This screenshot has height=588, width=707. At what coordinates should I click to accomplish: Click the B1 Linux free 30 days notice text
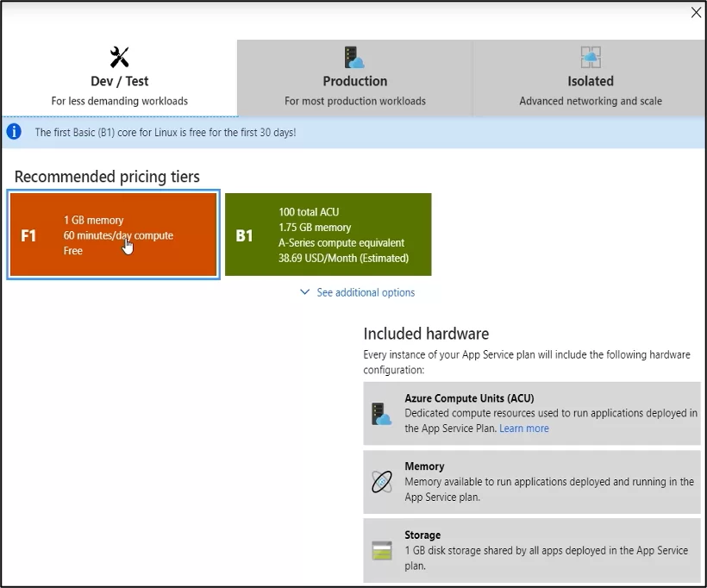click(166, 132)
